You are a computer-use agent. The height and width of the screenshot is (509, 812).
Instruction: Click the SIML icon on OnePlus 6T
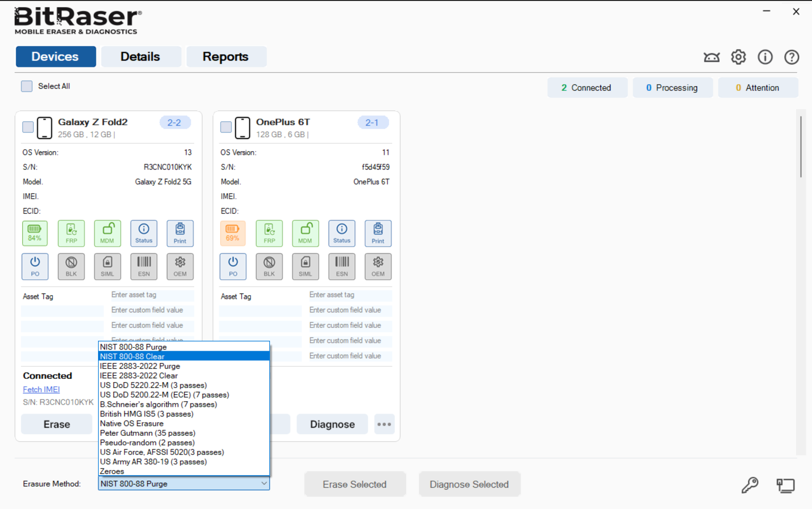click(x=306, y=266)
